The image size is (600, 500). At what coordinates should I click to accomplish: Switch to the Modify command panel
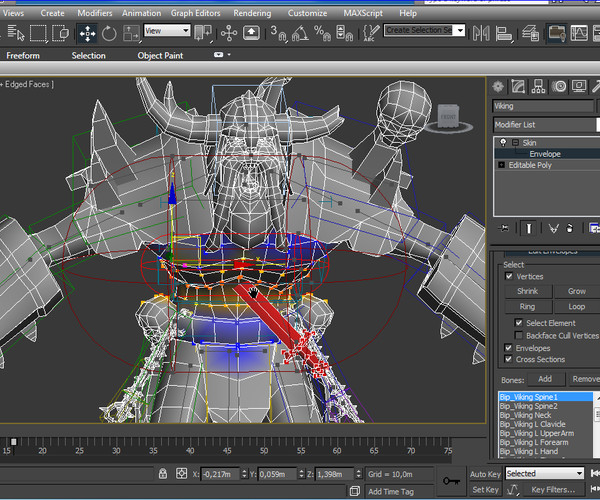[518, 87]
